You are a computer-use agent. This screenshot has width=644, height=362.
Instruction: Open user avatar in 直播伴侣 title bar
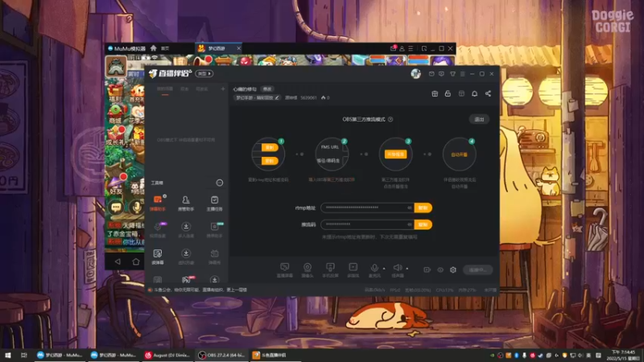coord(415,73)
